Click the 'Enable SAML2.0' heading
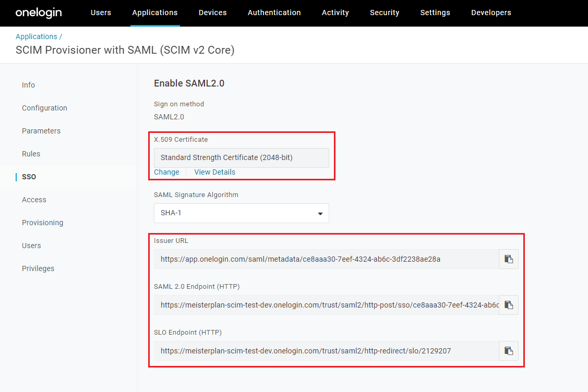 click(x=189, y=83)
